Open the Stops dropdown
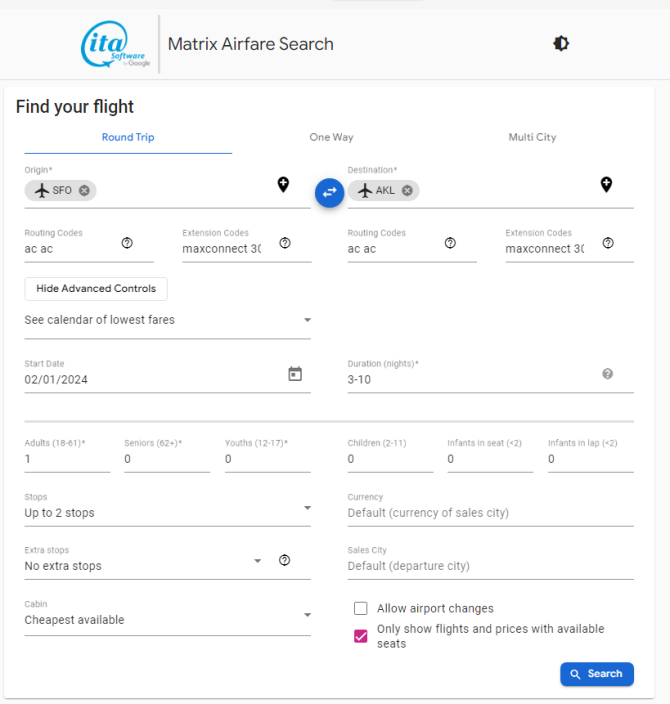The height and width of the screenshot is (704, 670). click(168, 509)
